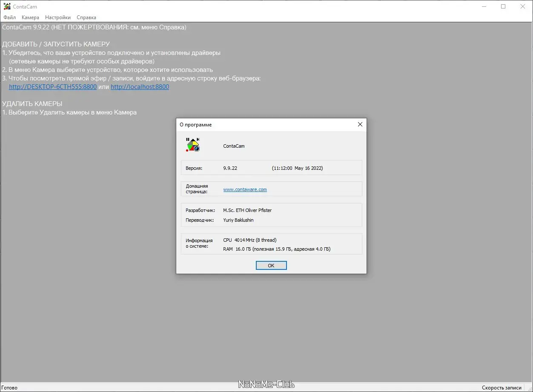The height and width of the screenshot is (392, 533).
Task: Click translator name Yuriy Baklushin
Action: pyautogui.click(x=238, y=220)
